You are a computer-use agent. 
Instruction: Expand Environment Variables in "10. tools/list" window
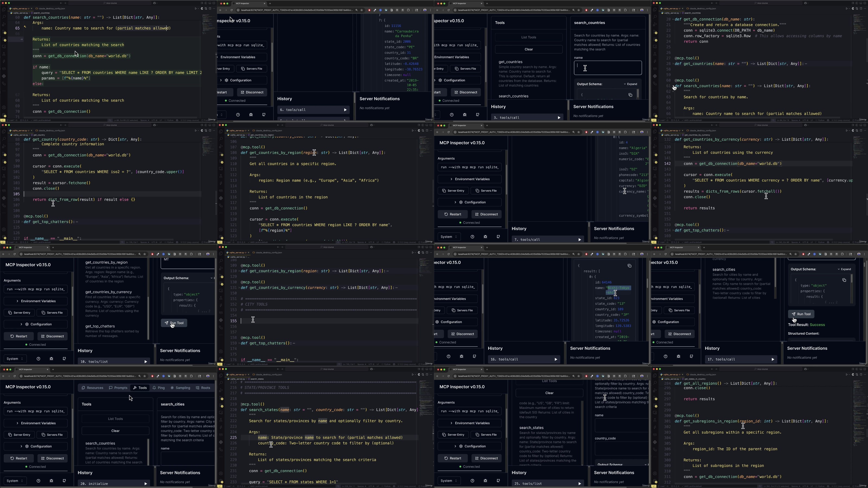tap(35, 301)
